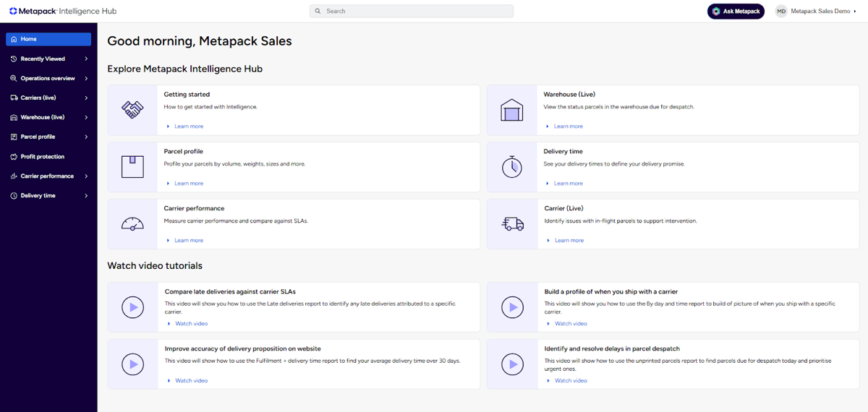
Task: Click the Intelligence Hub header title
Action: pyautogui.click(x=86, y=11)
